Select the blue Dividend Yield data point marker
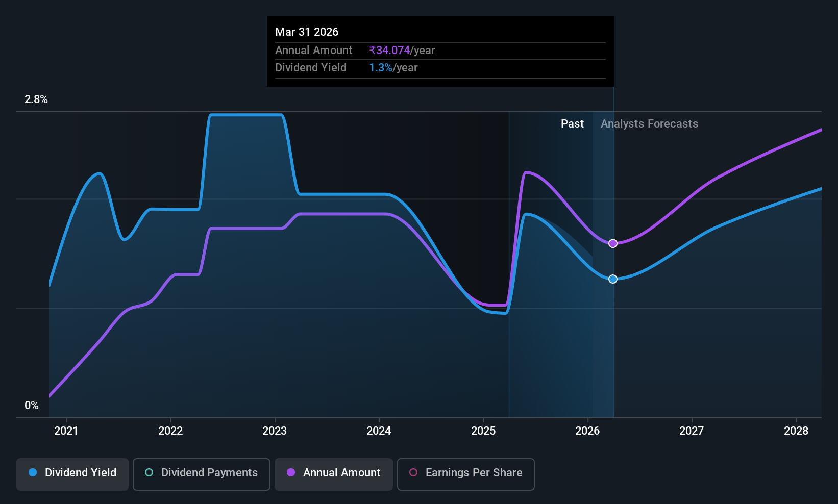This screenshot has width=838, height=504. click(x=613, y=279)
